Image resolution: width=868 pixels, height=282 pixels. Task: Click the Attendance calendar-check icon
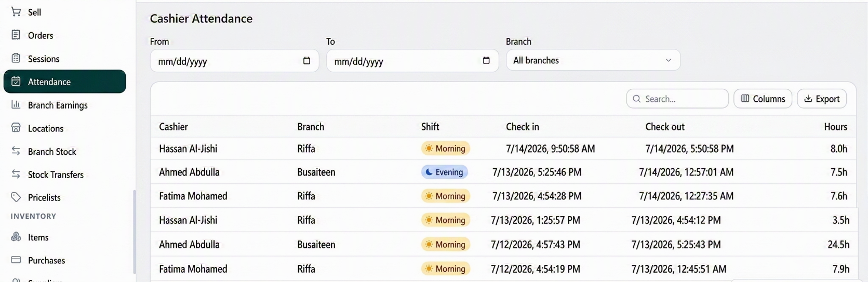click(16, 82)
